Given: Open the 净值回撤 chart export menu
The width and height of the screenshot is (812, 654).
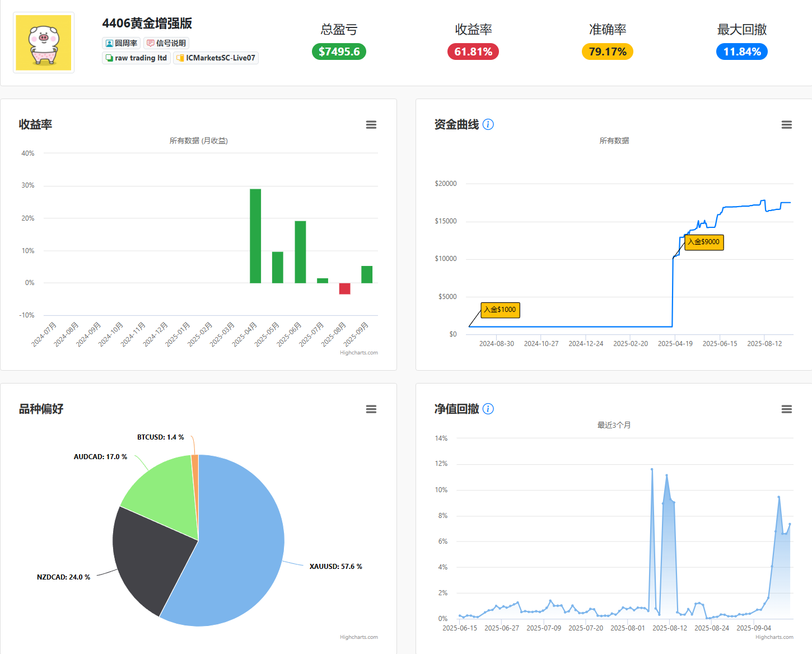Looking at the screenshot, I should (x=786, y=409).
